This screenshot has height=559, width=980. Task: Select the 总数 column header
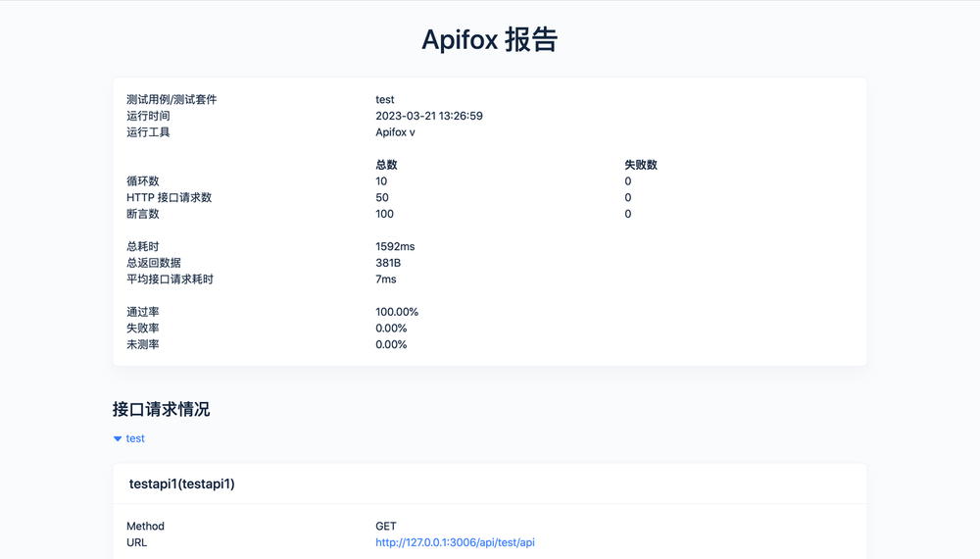[x=386, y=165]
